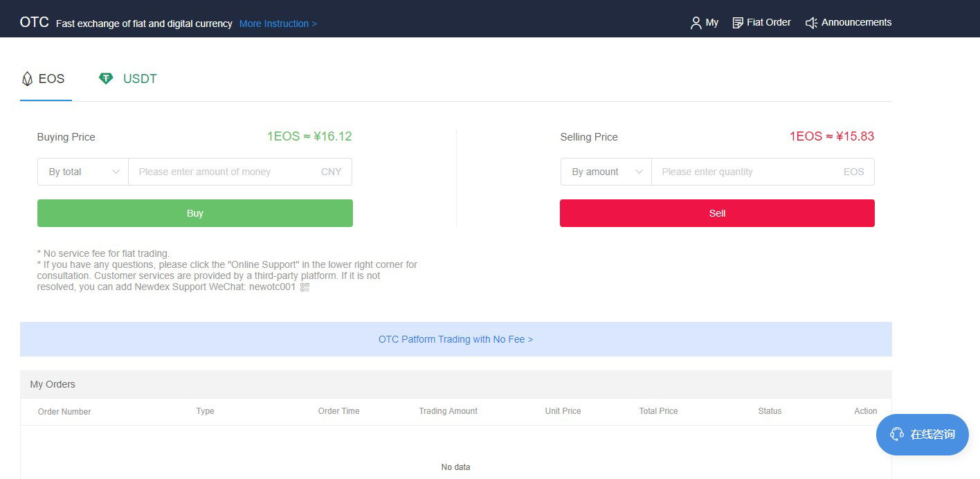Click the Selling Price label
Viewport: 980px width, 479px height.
tap(589, 137)
